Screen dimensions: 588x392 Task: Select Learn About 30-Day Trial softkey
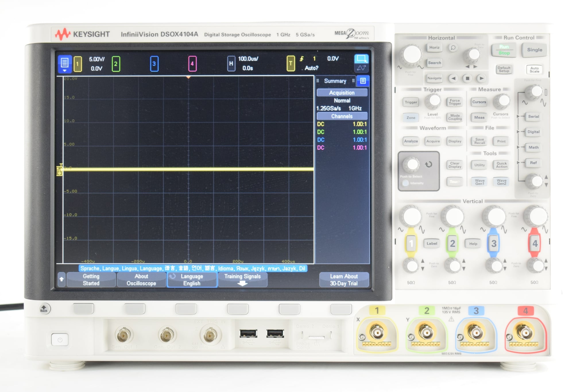pyautogui.click(x=344, y=280)
